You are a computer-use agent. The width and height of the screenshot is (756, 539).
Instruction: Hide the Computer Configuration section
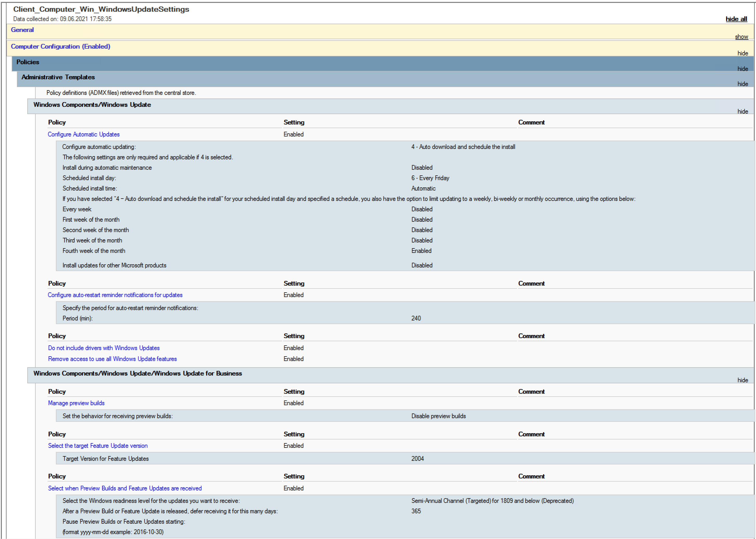point(742,53)
